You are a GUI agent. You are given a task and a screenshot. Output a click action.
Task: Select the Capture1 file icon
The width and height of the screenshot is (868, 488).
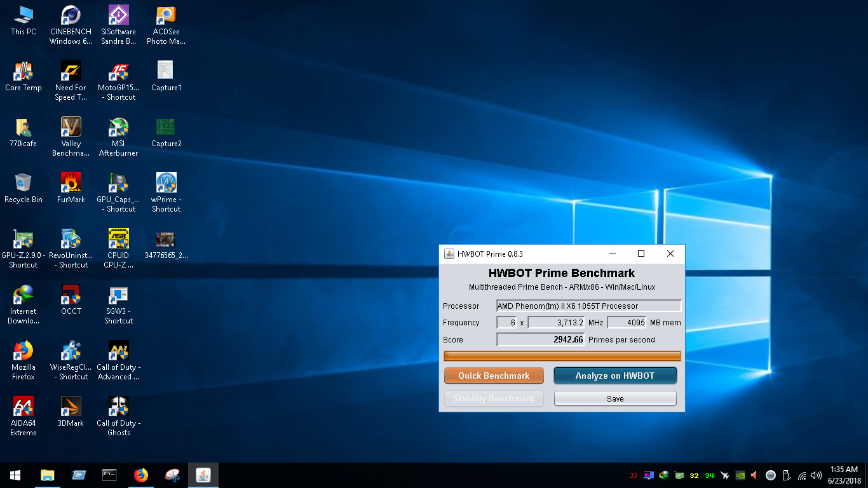(x=166, y=76)
